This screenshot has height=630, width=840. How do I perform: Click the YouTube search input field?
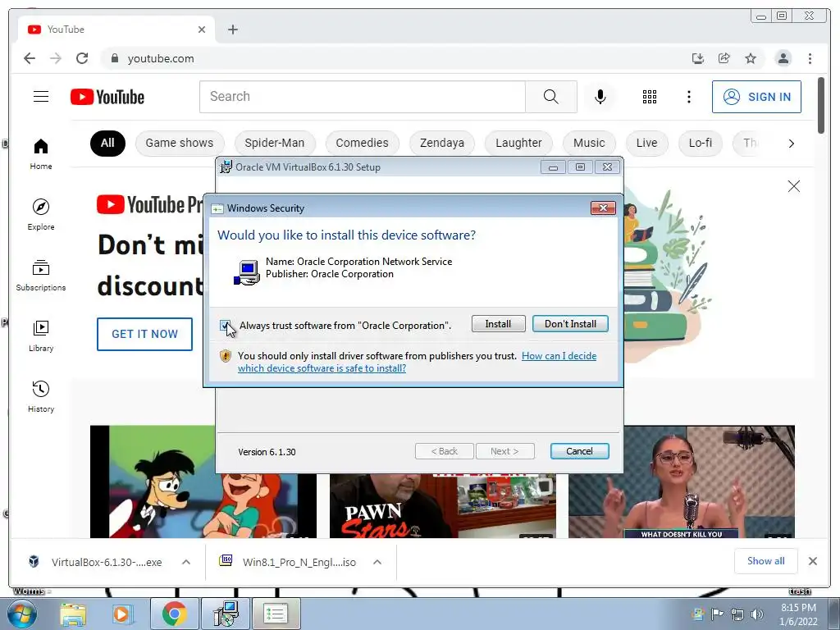(x=363, y=97)
